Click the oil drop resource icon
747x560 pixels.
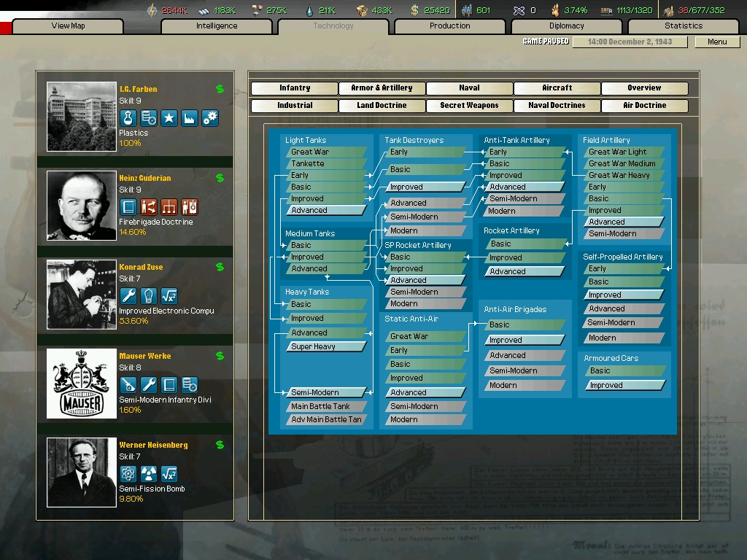[x=309, y=10]
